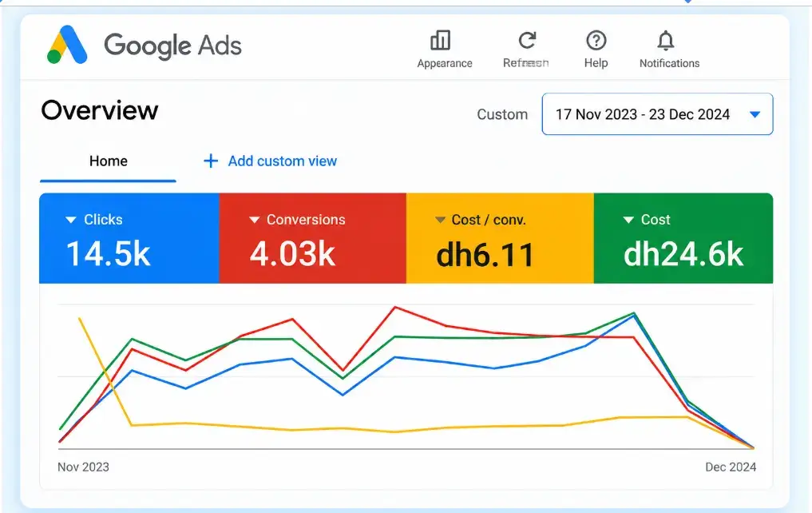Screen dimensions: 812x513
Task: Click the blue line's highest peak on chart
Action: point(633,315)
